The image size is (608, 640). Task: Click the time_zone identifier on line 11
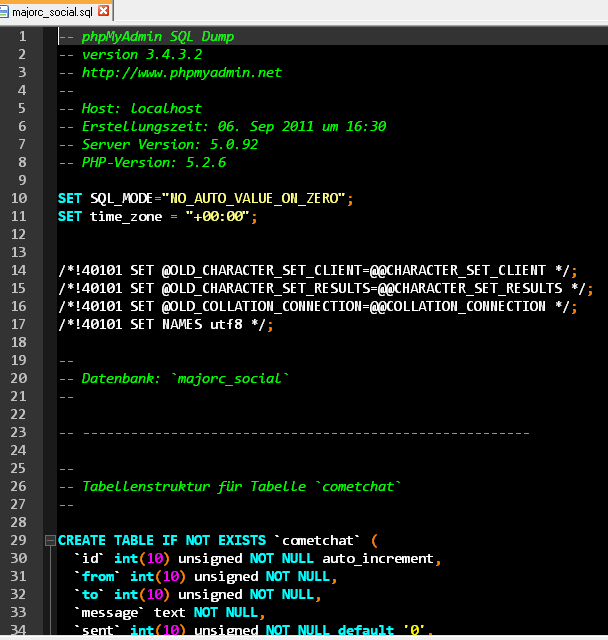click(126, 217)
